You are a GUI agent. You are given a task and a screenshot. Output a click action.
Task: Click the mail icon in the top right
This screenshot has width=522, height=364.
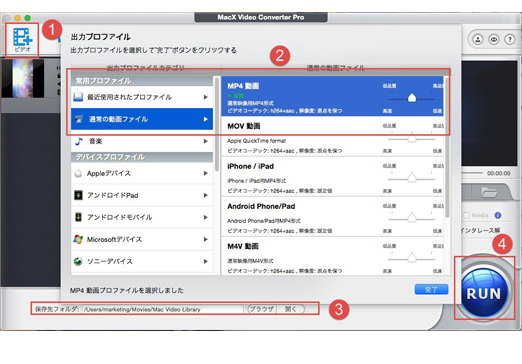494,40
